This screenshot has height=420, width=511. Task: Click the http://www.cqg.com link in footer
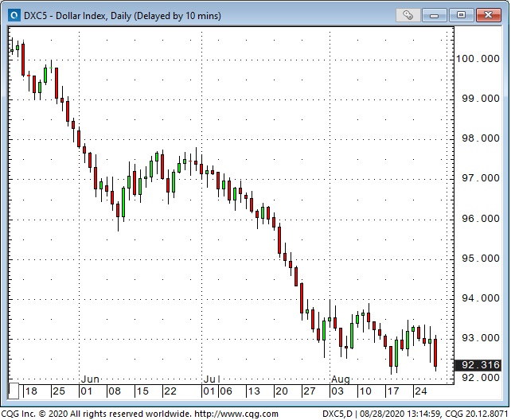(236, 414)
